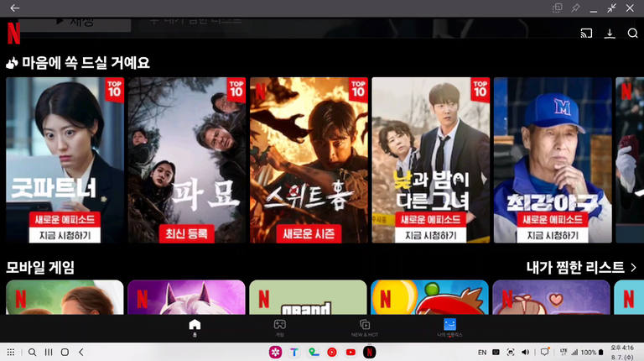644x361 pixels.
Task: Open notifications via the speech bubble icon
Action: [x=544, y=353]
